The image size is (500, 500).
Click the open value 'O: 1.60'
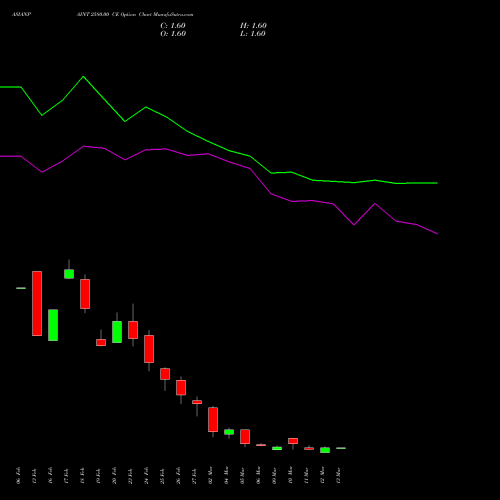tap(173, 34)
